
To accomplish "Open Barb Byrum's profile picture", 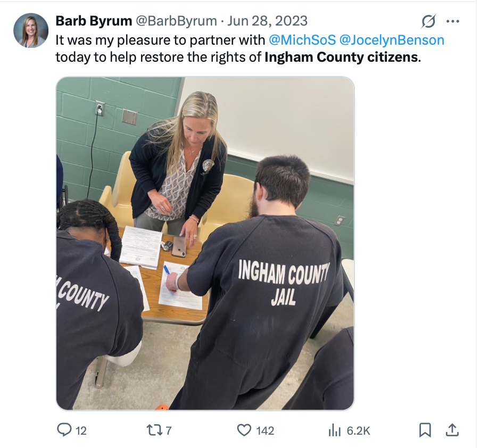I will tap(31, 30).
